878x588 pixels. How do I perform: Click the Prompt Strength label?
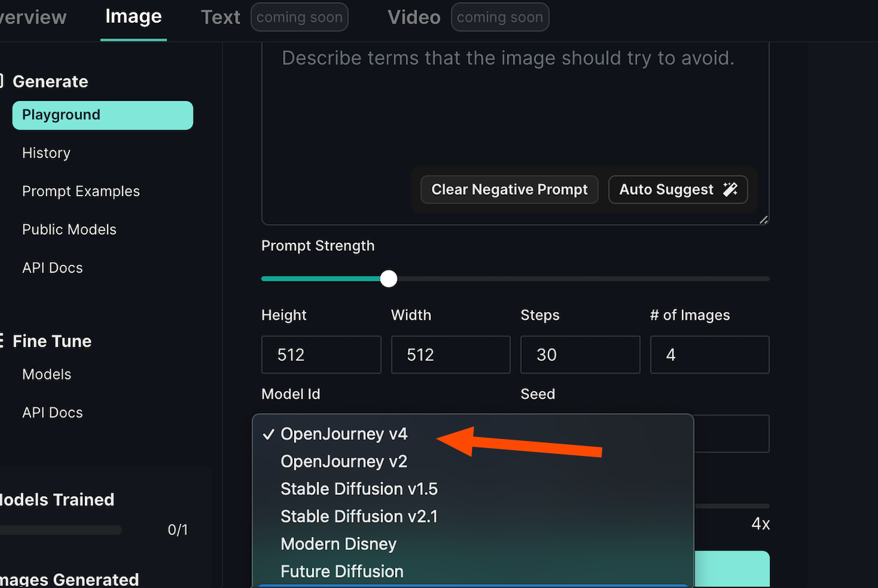[x=318, y=246]
